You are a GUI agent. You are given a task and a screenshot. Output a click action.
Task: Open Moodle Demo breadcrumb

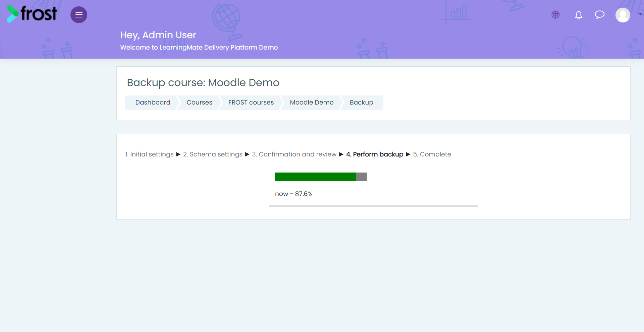click(312, 103)
